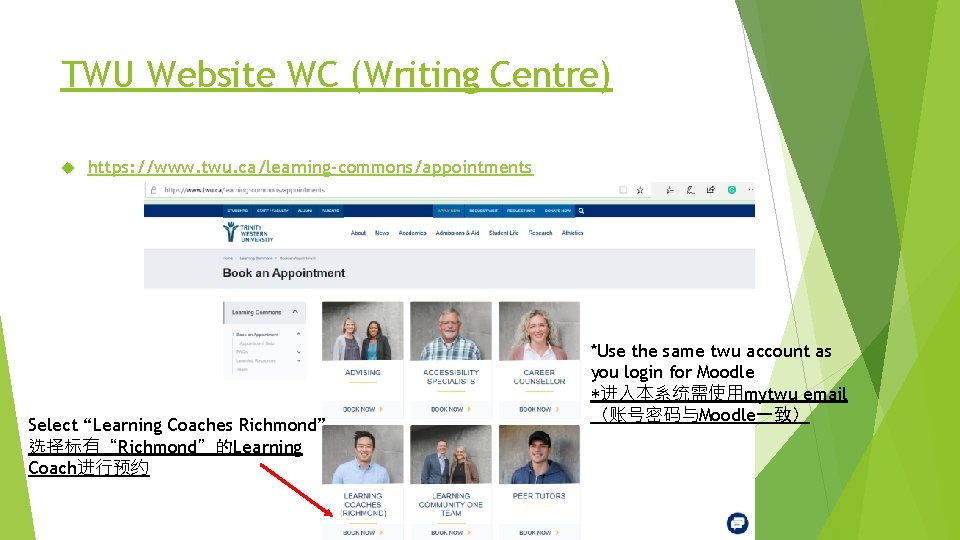Screen dimensions: 960x540
Task: Open the About navigation item
Action: click(358, 233)
